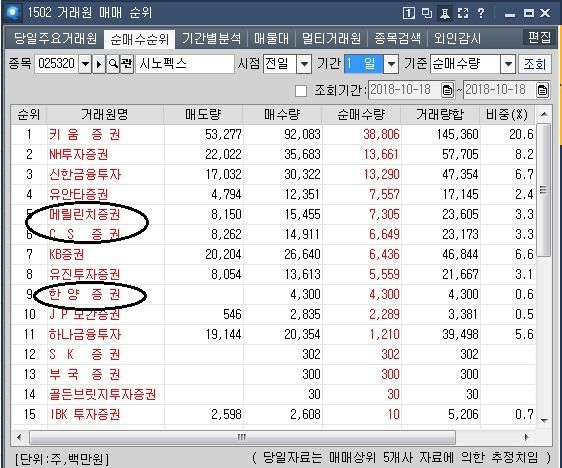Select the 골든브릿지투자증권 row
This screenshot has height=468, width=562.
273,395
